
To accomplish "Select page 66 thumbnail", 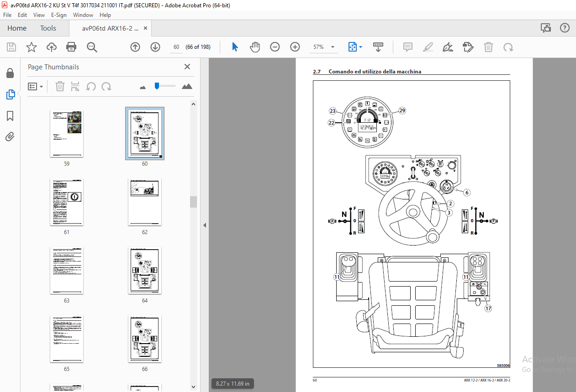I will coord(145,339).
